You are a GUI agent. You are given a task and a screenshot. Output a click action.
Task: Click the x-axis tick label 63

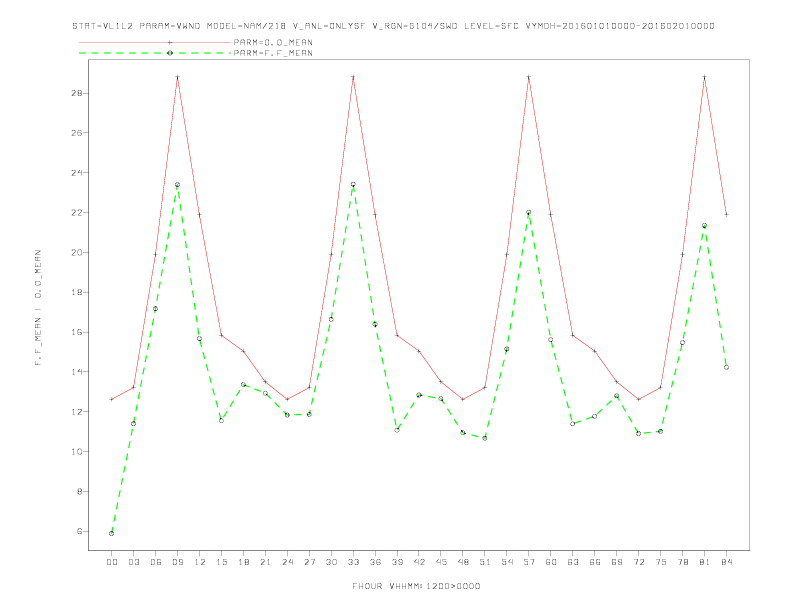click(573, 562)
